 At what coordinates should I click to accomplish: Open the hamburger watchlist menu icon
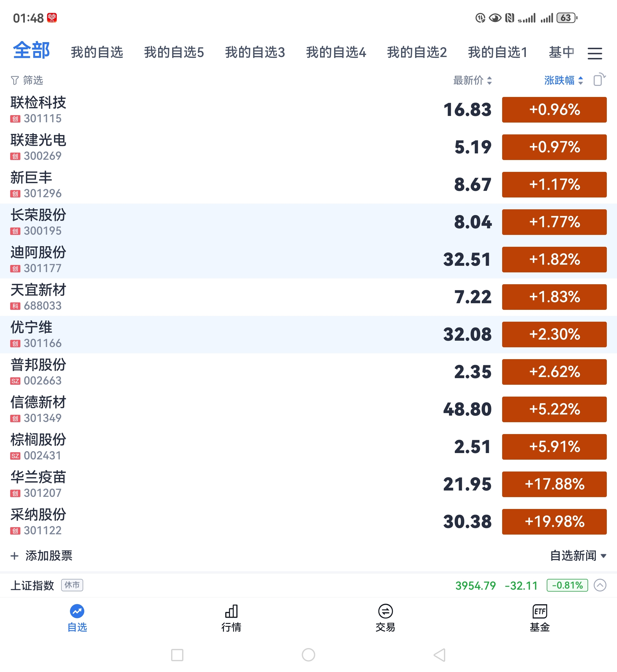click(595, 53)
